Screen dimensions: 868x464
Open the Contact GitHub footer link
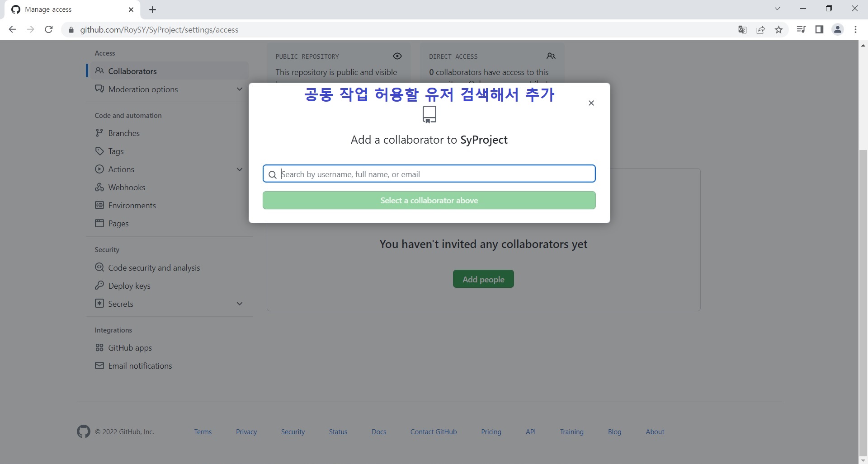[x=434, y=432]
